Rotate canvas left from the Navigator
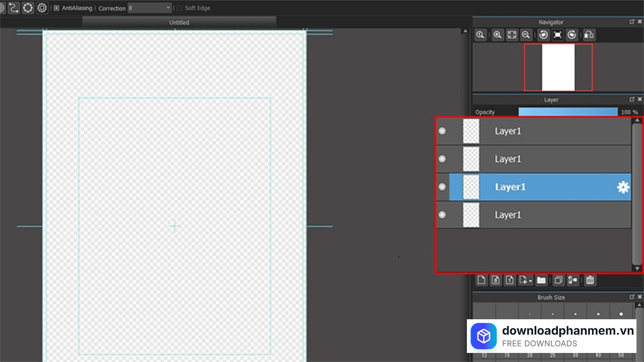 543,35
